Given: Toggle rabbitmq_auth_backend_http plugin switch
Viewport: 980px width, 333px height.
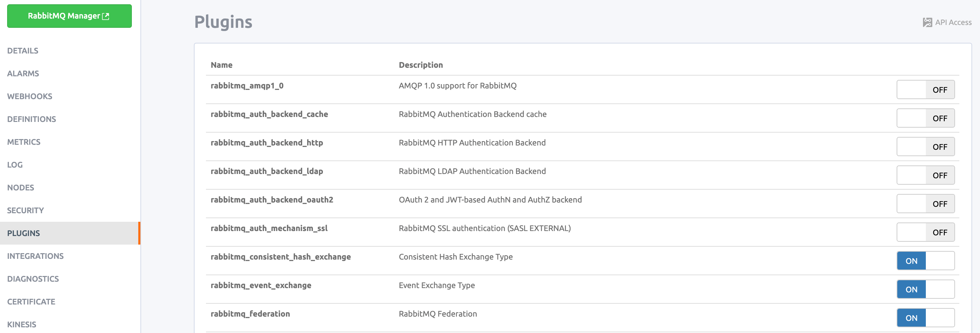Looking at the screenshot, I should 925,147.
